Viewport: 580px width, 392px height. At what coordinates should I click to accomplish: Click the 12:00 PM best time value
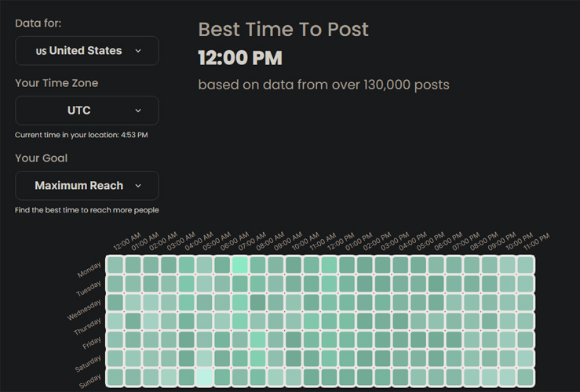point(240,58)
